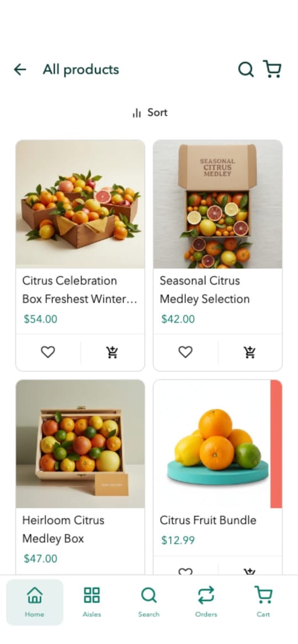Image resolution: width=298 pixels, height=644 pixels.
Task: Toggle heart on Citrus Fruit Bundle
Action: point(185,571)
